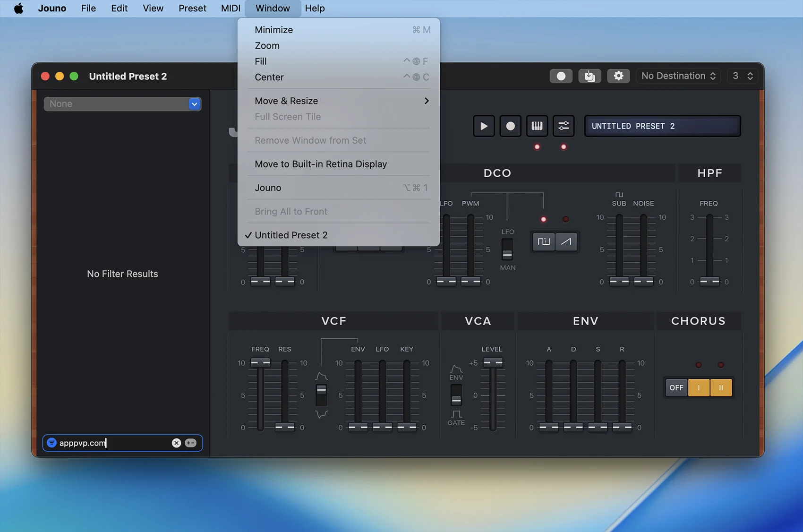Open the sliders settings icon
Screen dimensions: 803x532
pyautogui.click(x=564, y=126)
